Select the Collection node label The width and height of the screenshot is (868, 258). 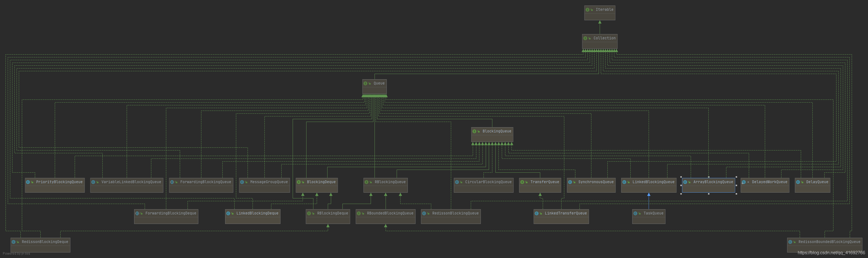[x=604, y=39]
